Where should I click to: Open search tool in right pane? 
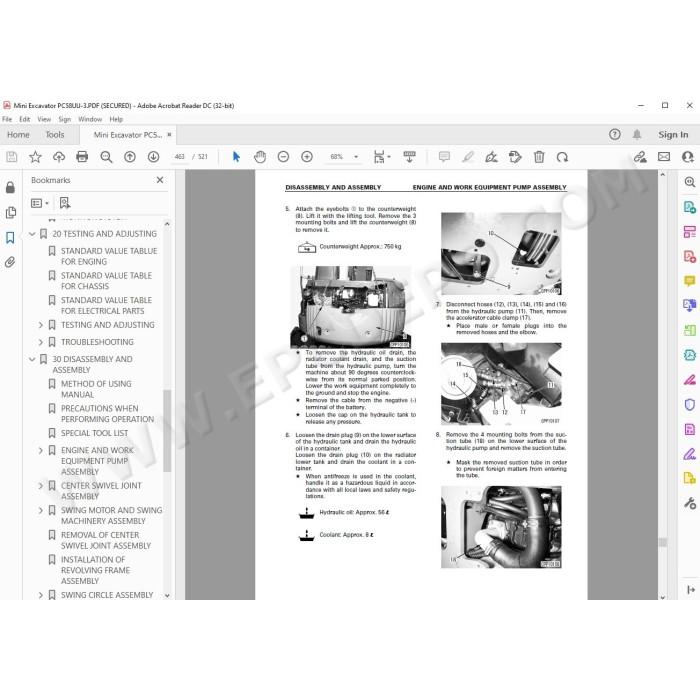[x=690, y=182]
